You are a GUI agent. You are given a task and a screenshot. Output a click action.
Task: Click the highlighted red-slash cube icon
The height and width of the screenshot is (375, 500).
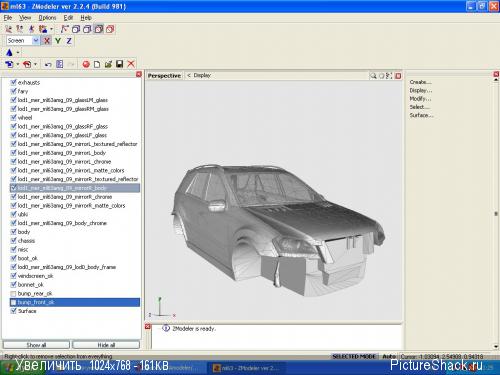(99, 29)
